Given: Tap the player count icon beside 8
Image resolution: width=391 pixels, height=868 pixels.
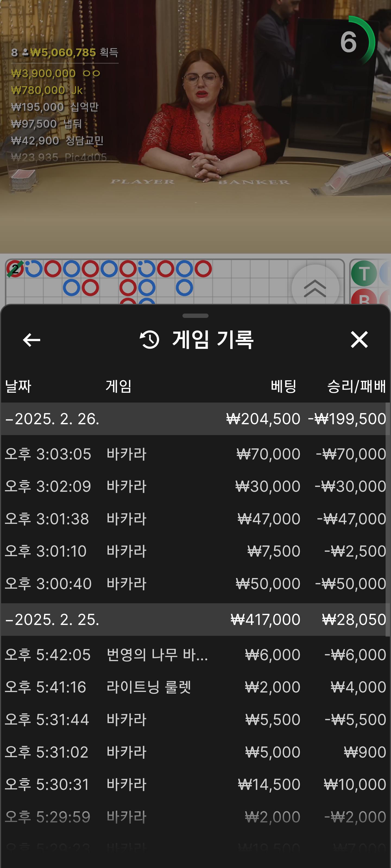Looking at the screenshot, I should pos(25,53).
